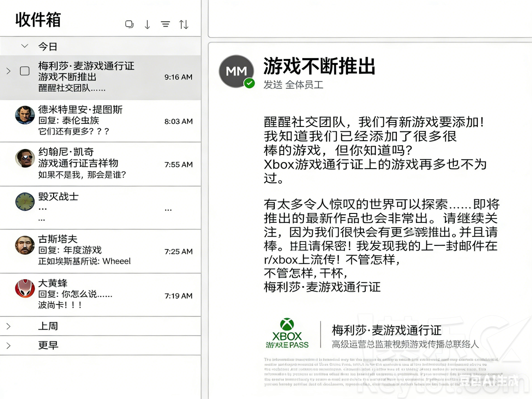Click the sort up-down arrows icon
This screenshot has width=532, height=399.
click(x=184, y=25)
